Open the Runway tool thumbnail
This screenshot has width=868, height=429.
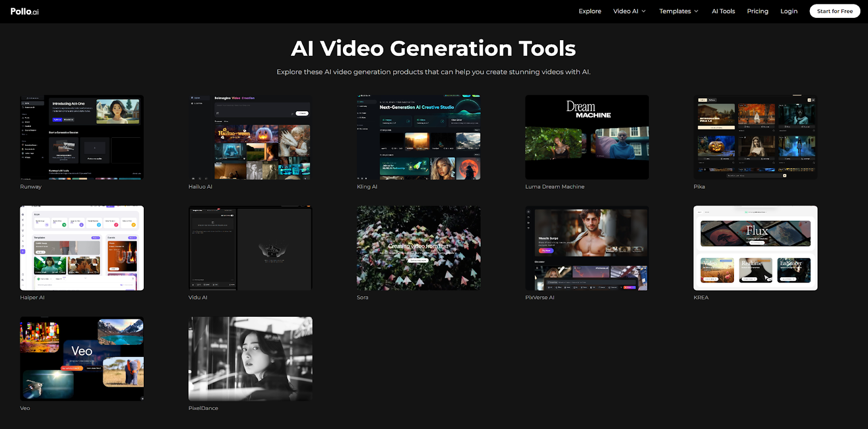click(x=82, y=137)
